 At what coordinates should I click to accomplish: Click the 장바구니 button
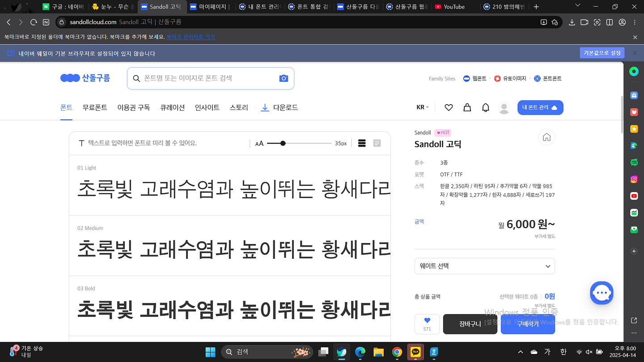(x=470, y=324)
